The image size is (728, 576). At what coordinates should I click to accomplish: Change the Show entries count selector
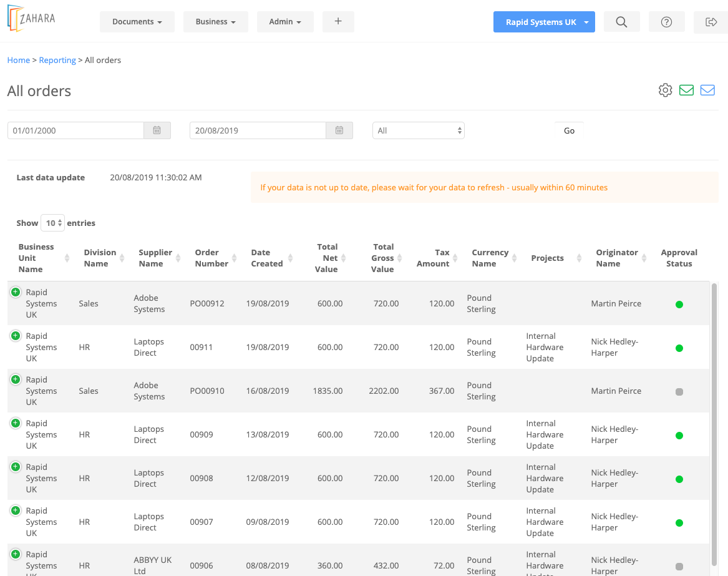point(52,223)
